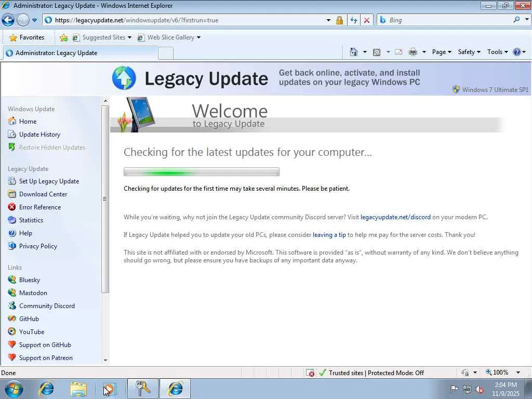532x399 pixels.
Task: Expand the Home button dropdown arrow
Action: click(x=365, y=52)
